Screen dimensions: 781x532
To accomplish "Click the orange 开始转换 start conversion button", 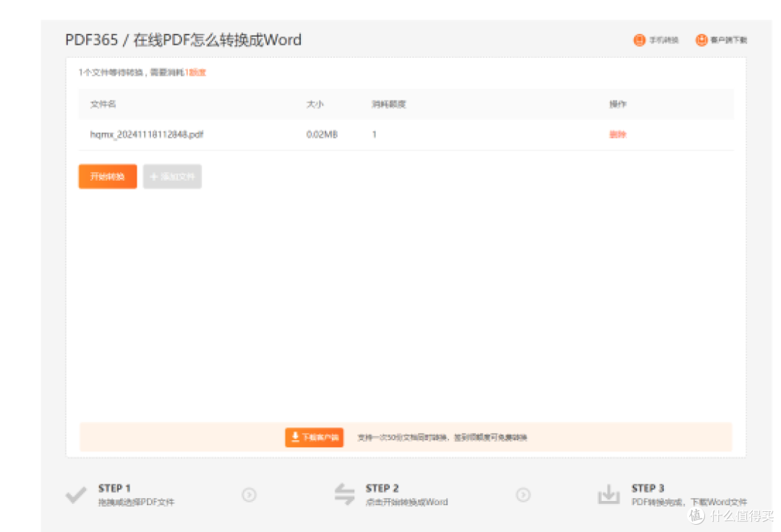I will 108,176.
